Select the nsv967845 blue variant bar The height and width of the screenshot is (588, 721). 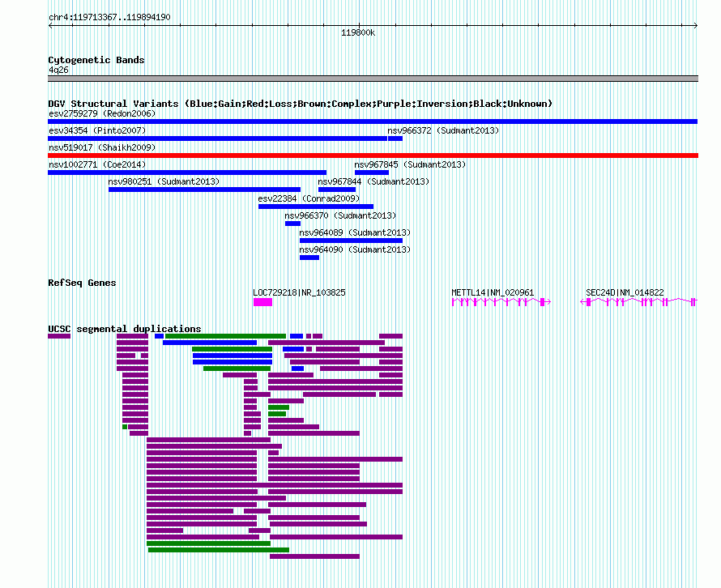coord(372,173)
